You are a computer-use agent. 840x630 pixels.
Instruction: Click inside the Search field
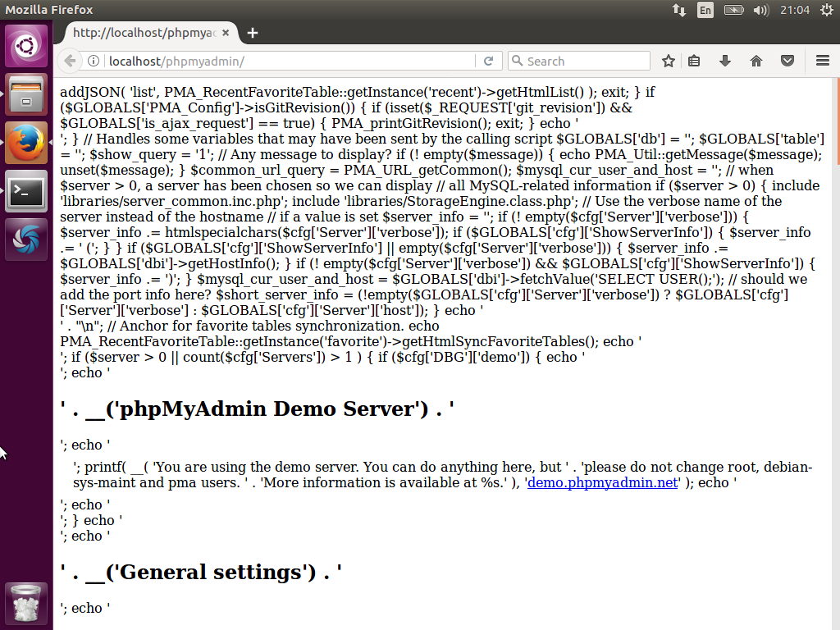tap(578, 61)
